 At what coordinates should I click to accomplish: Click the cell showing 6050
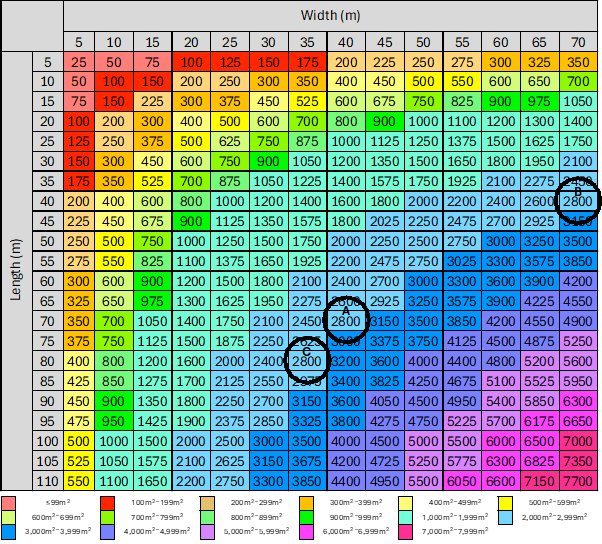(x=462, y=481)
